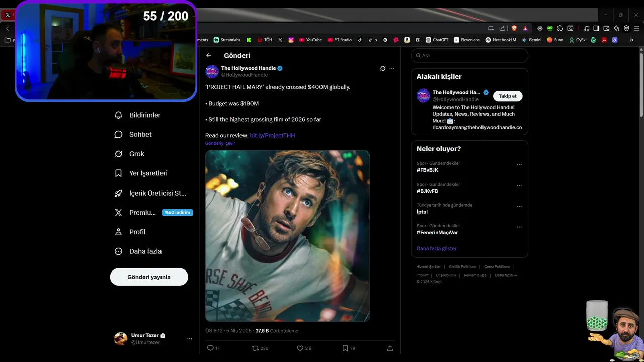Click the share icon under the post
The image size is (644, 362).
click(x=390, y=348)
